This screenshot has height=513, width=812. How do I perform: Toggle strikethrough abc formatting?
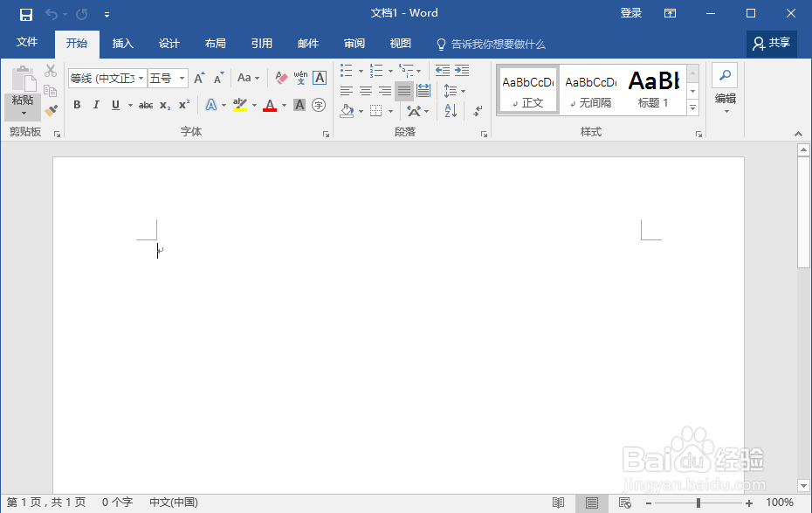pyautogui.click(x=146, y=105)
